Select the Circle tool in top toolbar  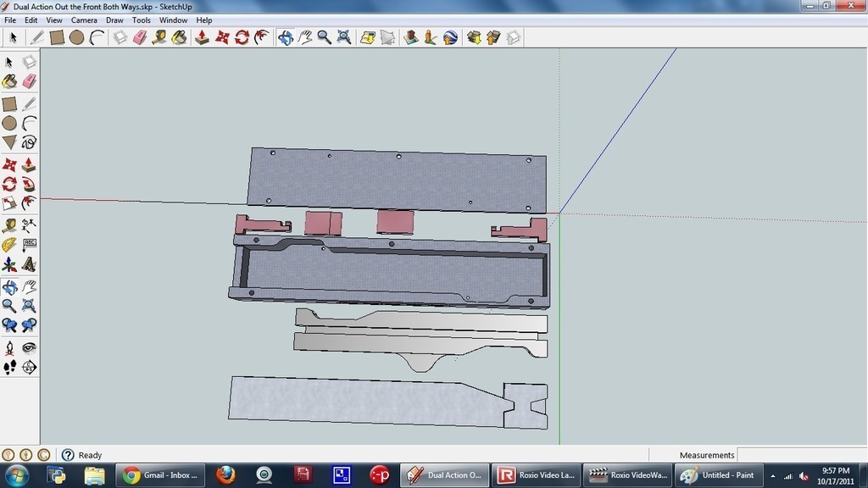pyautogui.click(x=76, y=37)
